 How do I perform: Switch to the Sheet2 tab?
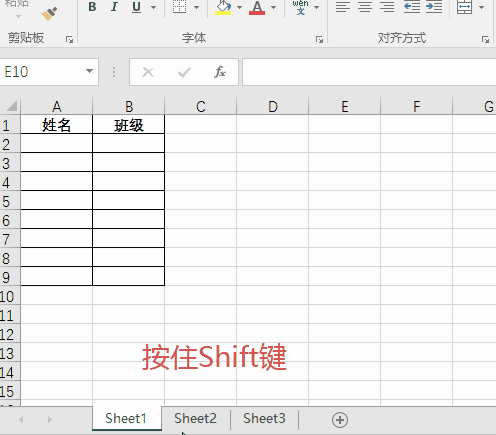(x=195, y=418)
